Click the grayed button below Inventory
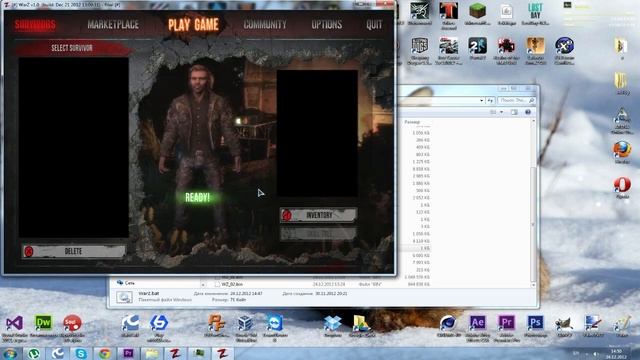Viewport: 640px width, 360px height. point(318,233)
